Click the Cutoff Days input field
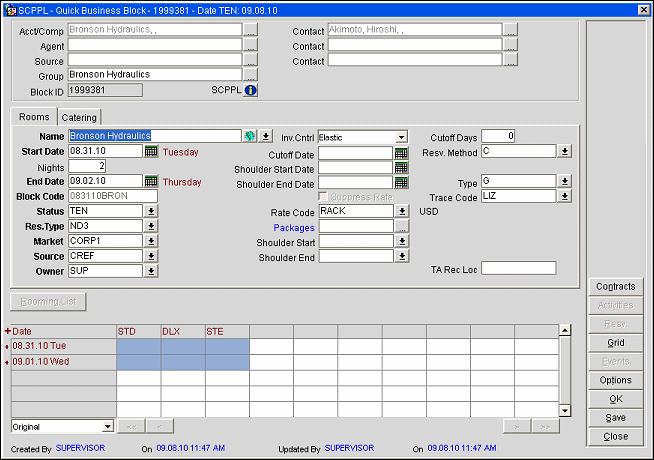The height and width of the screenshot is (460, 654). [498, 136]
